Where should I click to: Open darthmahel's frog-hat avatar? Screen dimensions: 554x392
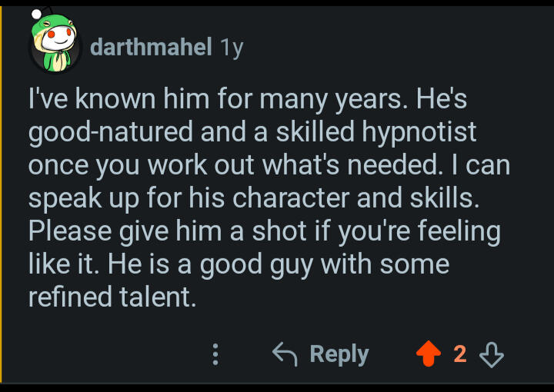pos(55,42)
